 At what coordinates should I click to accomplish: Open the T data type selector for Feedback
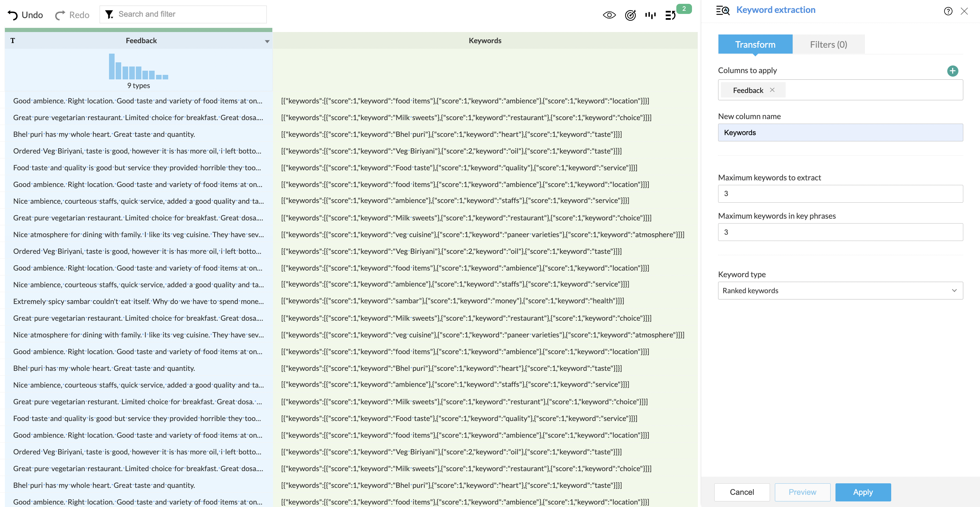[13, 41]
